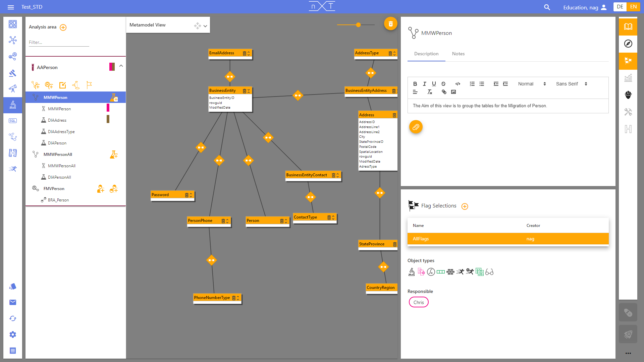
Task: Click the SQL icon in left sidebar
Action: (x=13, y=121)
